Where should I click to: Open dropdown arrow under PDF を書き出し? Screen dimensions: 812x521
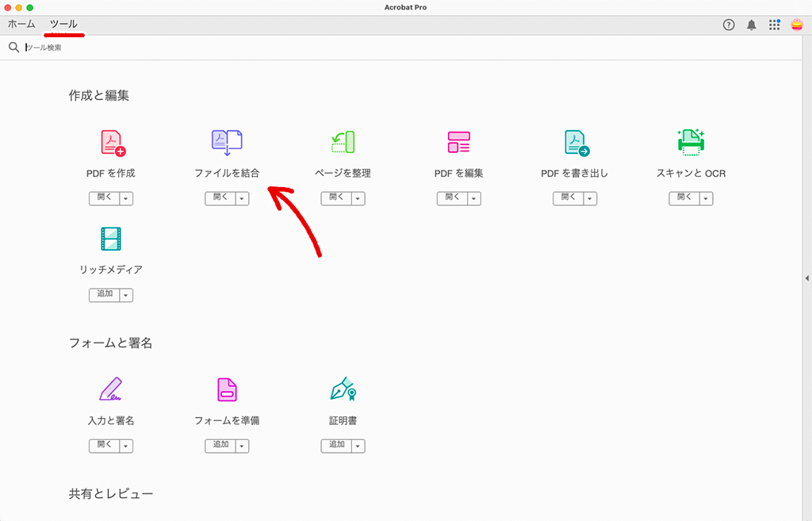click(x=590, y=198)
